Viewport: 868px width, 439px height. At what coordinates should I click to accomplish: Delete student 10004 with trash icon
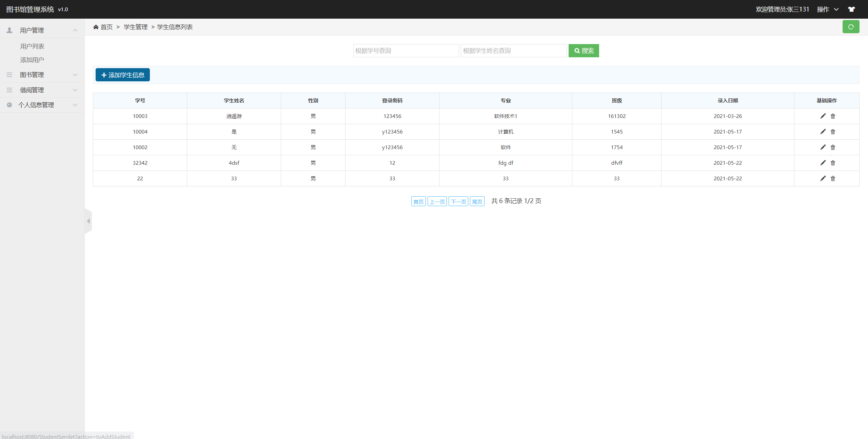pos(833,132)
